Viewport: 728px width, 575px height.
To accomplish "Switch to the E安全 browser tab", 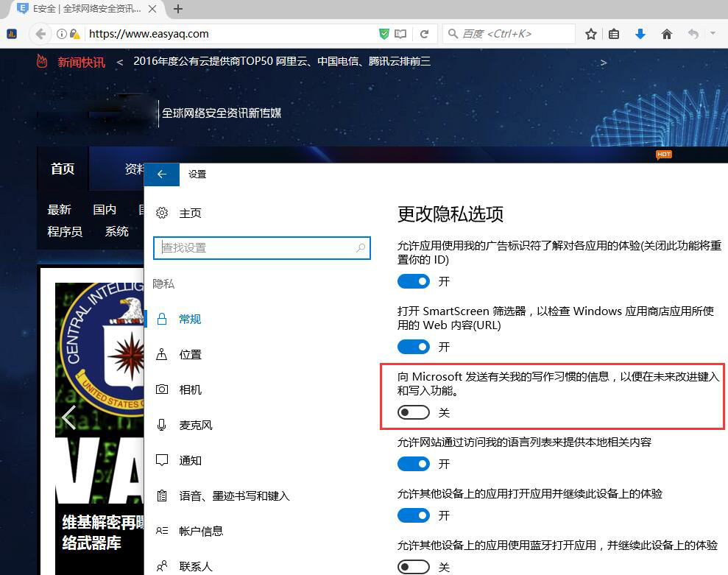I will (x=87, y=9).
